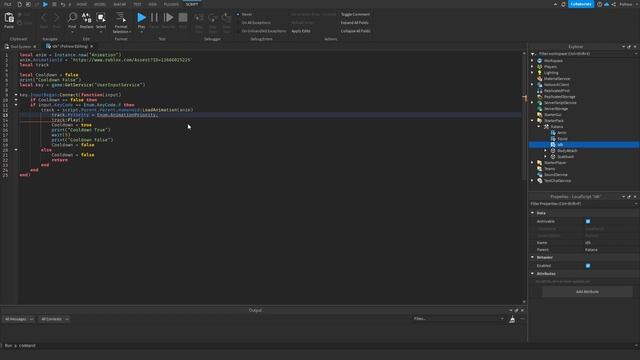This screenshot has height=360, width=640.
Task: Collapse the function fold arrow at line 9
Action: (x=16, y=95)
